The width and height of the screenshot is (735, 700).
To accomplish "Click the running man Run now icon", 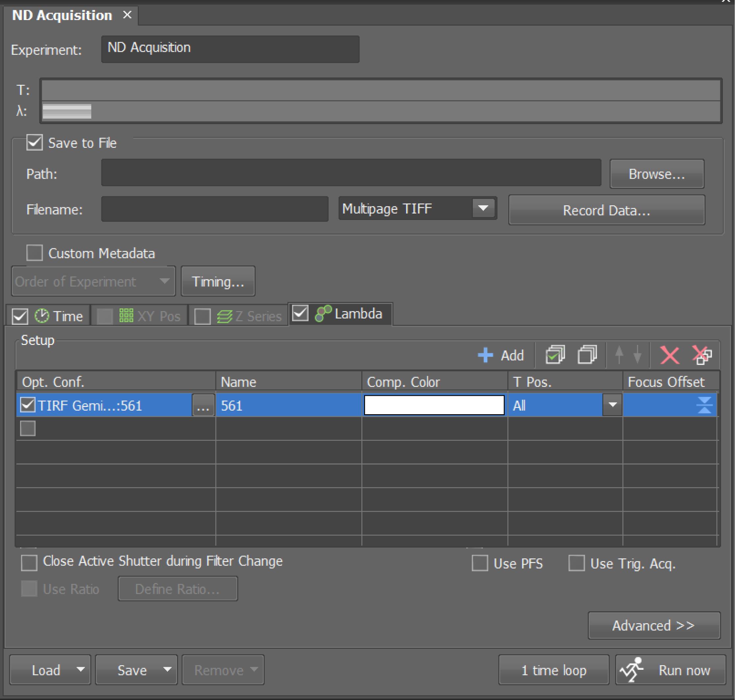I will coord(631,670).
